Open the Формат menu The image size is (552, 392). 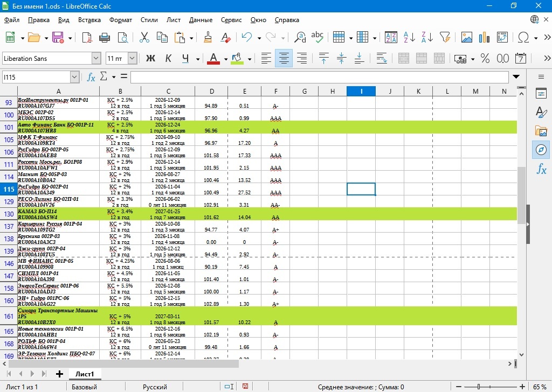coord(120,20)
